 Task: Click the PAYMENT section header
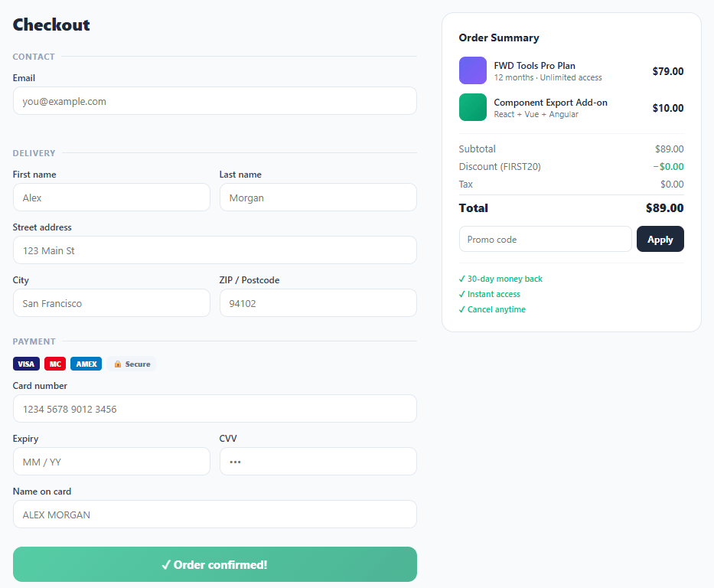[34, 341]
